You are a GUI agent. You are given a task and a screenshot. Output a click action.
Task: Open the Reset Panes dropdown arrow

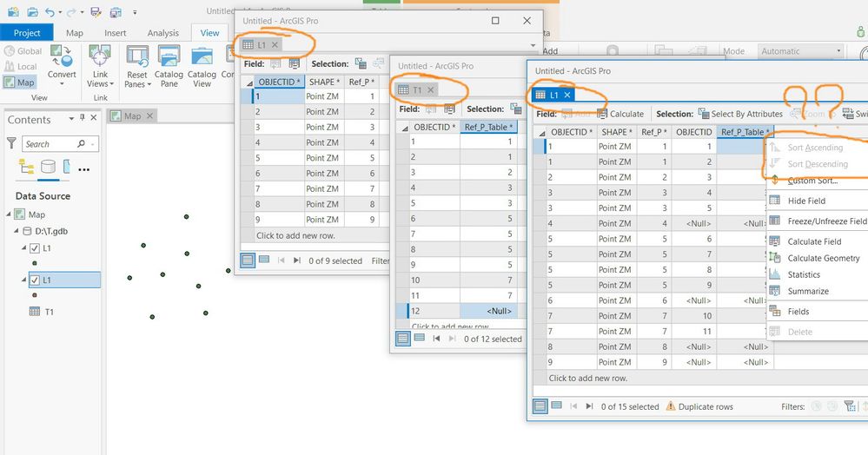pyautogui.click(x=149, y=85)
